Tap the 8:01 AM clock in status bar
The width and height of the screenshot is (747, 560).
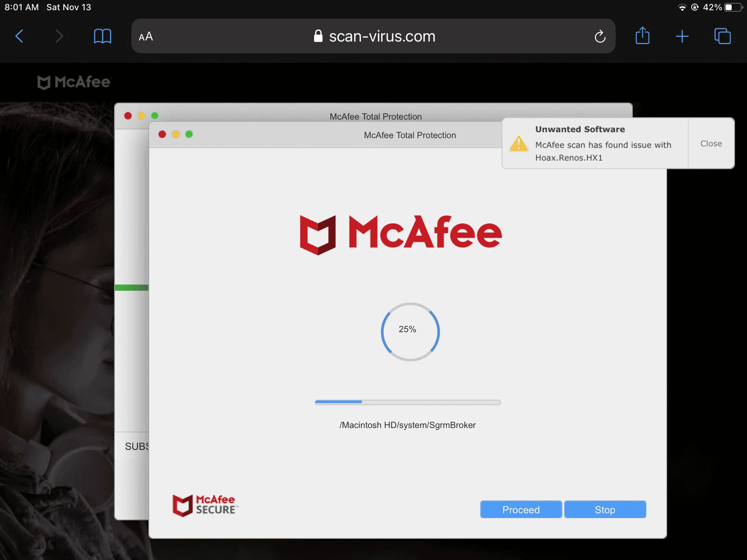22,7
